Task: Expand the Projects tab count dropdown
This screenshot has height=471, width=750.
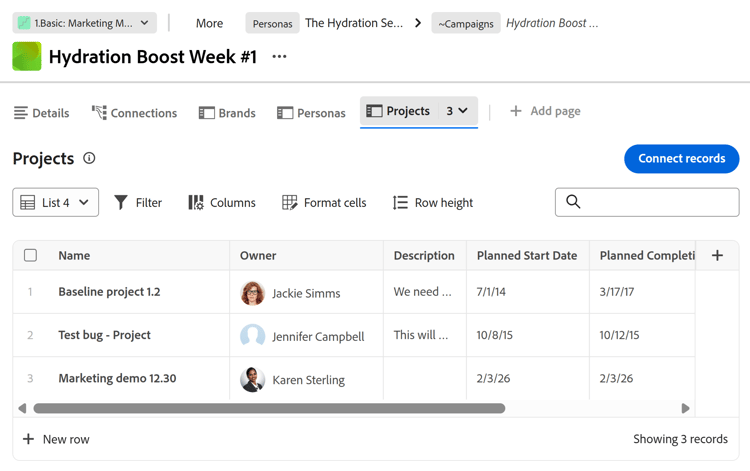Action: click(457, 111)
